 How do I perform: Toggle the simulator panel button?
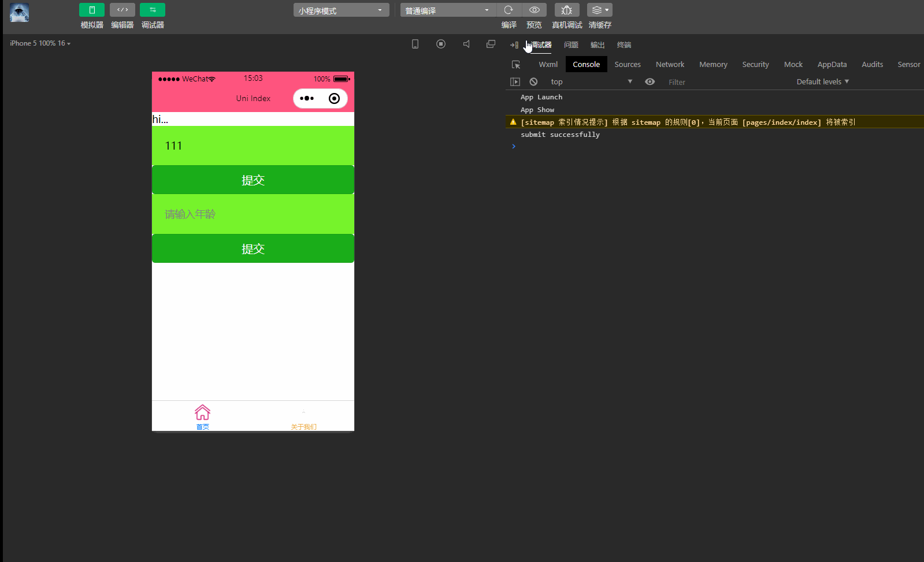pyautogui.click(x=92, y=10)
